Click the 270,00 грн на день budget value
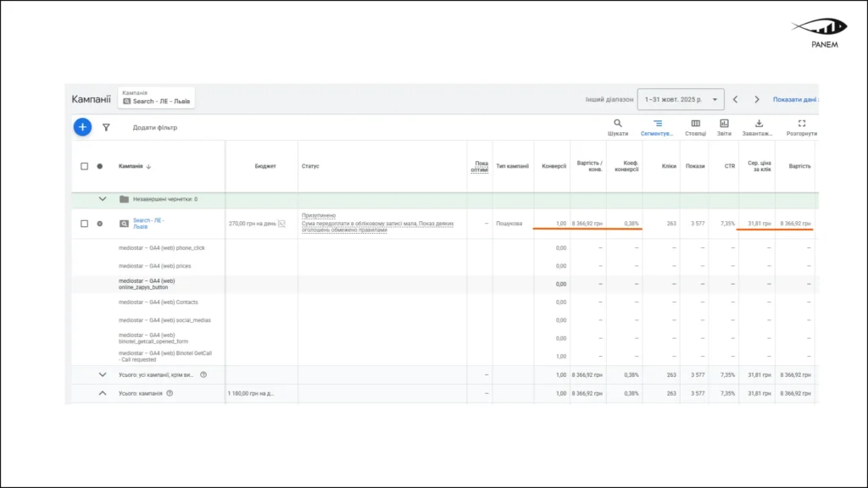Image resolution: width=868 pixels, height=488 pixels. coord(253,224)
